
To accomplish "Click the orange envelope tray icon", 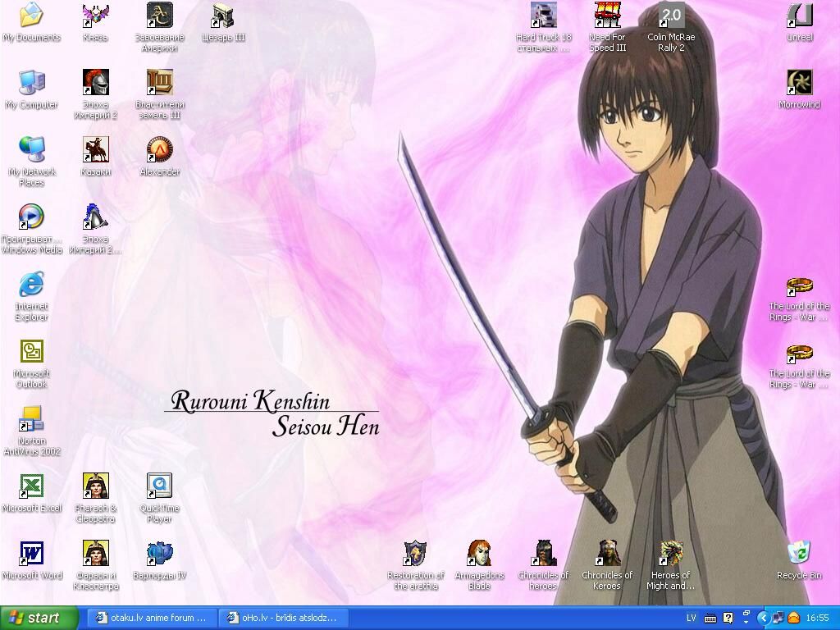I will 793,619.
